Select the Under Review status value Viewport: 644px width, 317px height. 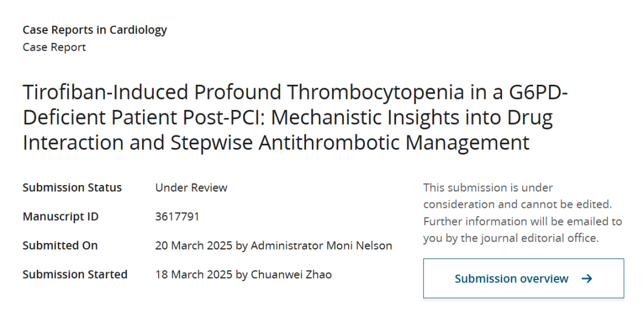click(x=191, y=187)
